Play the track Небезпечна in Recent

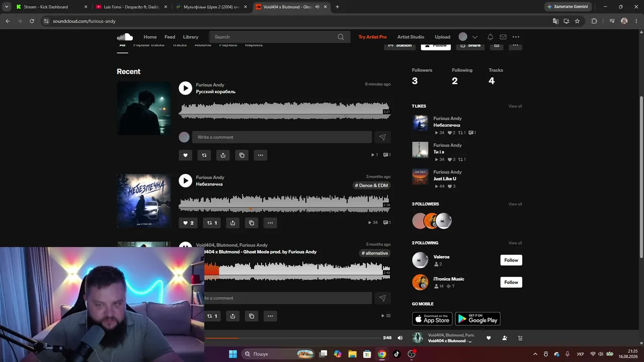click(x=186, y=180)
